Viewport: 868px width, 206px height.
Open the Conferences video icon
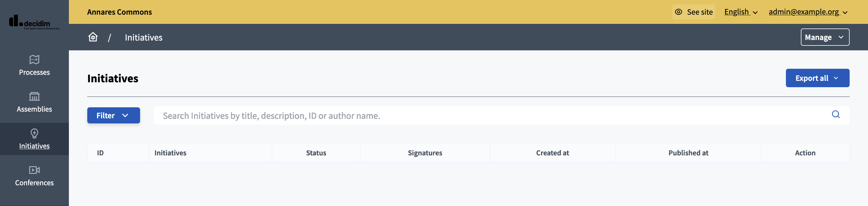point(34,170)
